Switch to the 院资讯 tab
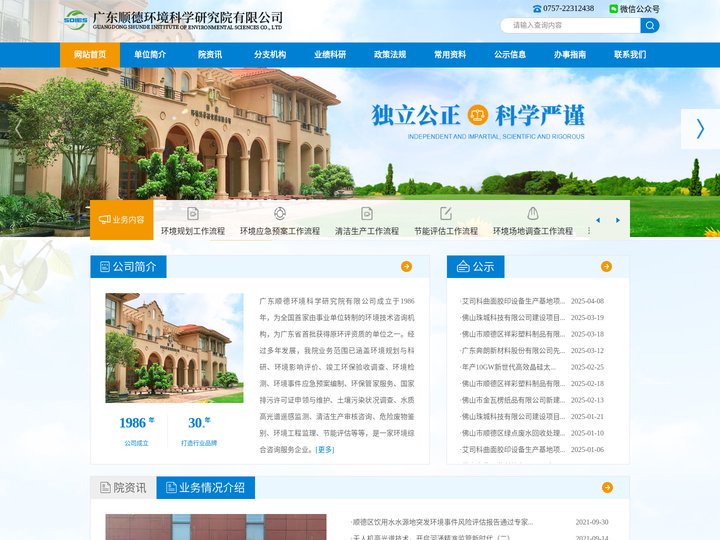 [123, 488]
